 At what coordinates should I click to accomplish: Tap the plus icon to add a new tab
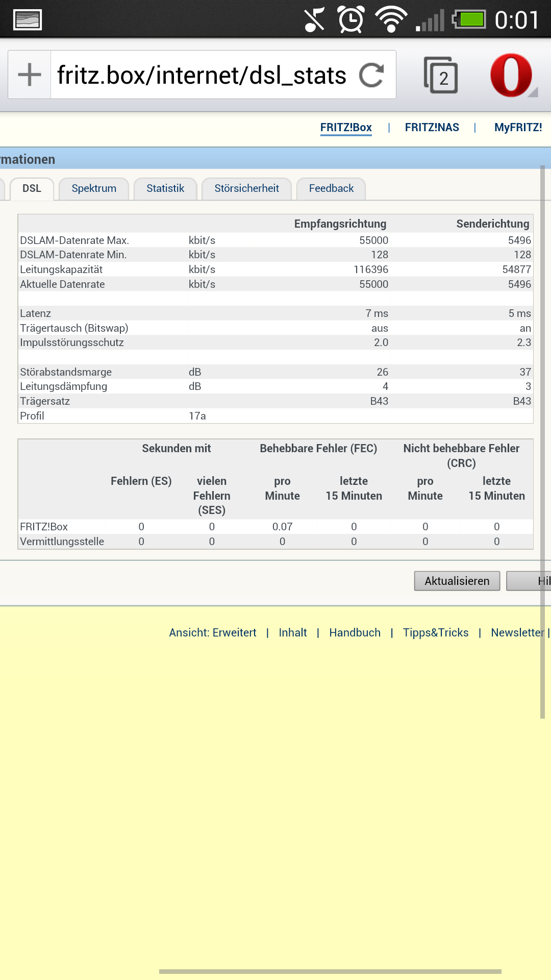tap(30, 75)
